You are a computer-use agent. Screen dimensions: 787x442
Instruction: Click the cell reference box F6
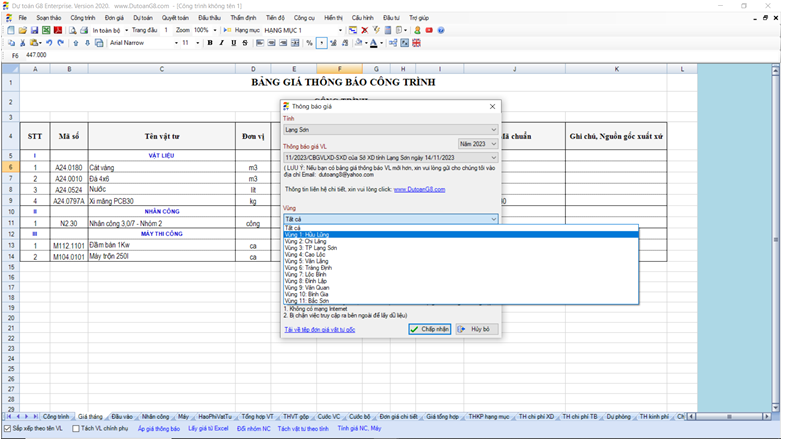click(x=15, y=56)
